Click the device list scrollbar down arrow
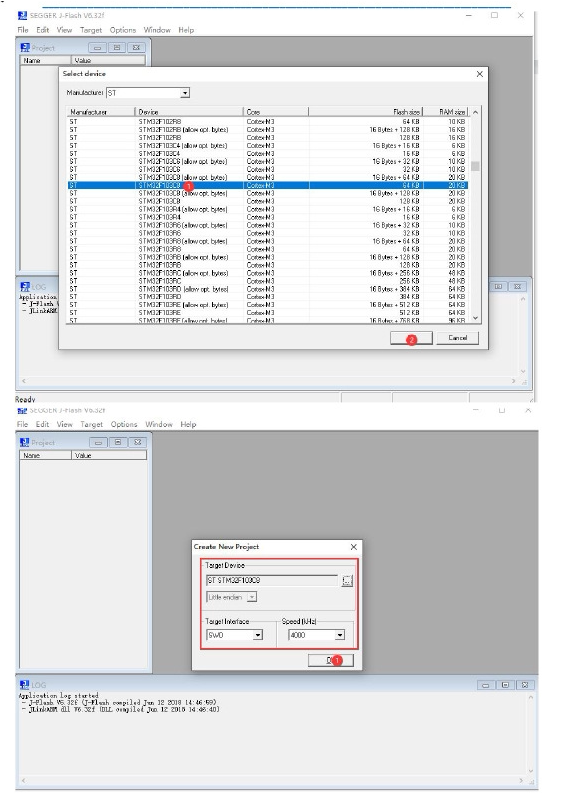Viewport: 563px width, 797px height. tap(475, 318)
